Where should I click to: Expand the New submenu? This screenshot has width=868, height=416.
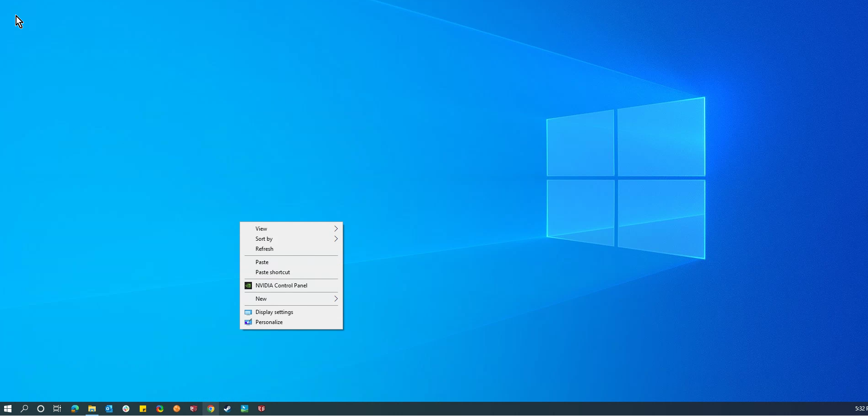(x=291, y=299)
